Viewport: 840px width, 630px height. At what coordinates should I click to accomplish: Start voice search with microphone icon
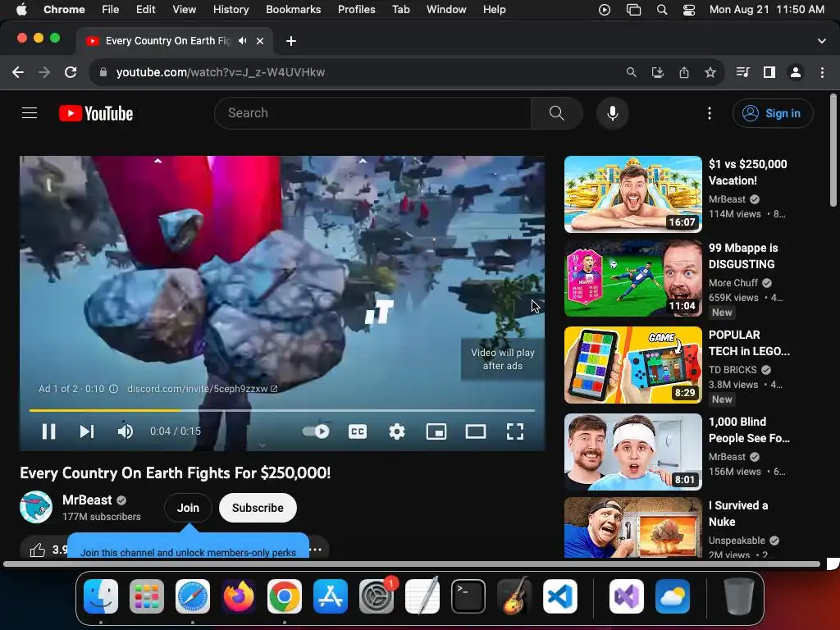[x=612, y=113]
